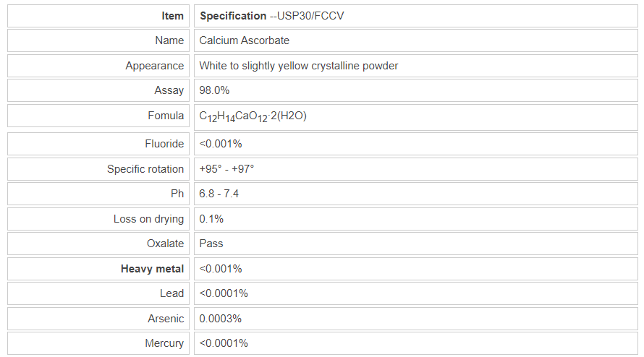Click the Item header cell
The image size is (644, 357).
point(172,16)
